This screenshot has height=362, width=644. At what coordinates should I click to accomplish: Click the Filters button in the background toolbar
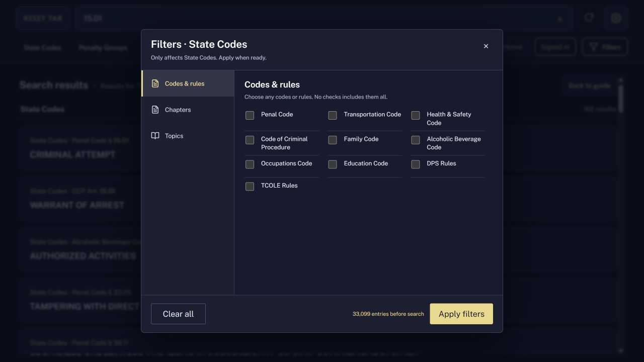605,47
